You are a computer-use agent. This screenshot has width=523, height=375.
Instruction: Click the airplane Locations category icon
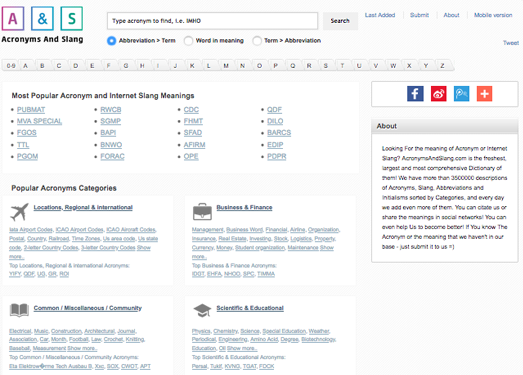19,212
